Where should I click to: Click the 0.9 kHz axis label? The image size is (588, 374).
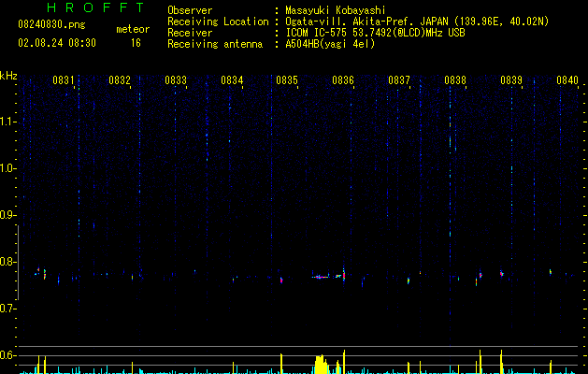coord(7,215)
